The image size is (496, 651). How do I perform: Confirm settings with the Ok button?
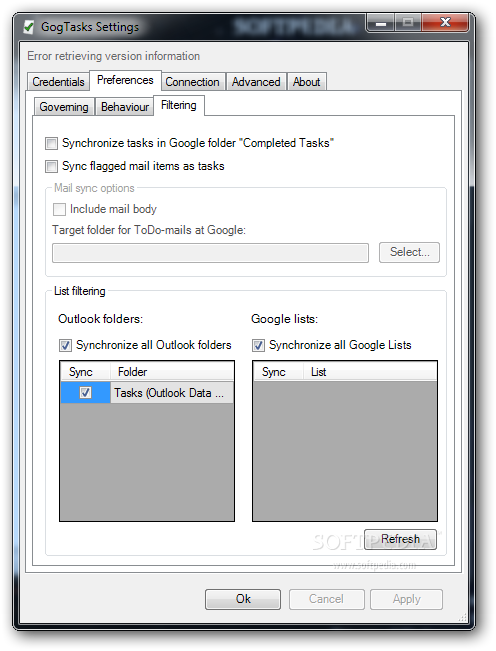click(243, 599)
